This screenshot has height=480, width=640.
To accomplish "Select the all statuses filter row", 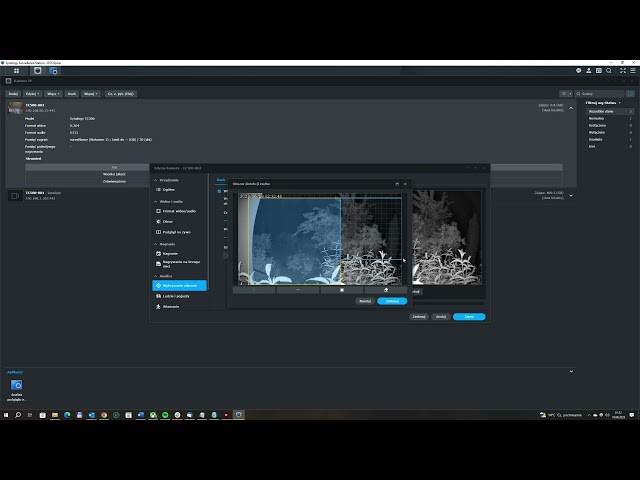I will 610,111.
